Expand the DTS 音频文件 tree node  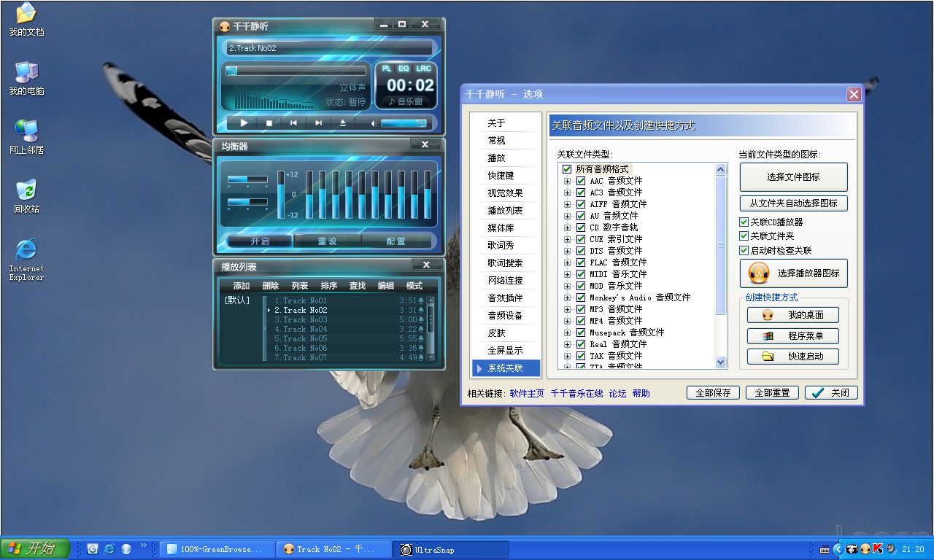567,251
